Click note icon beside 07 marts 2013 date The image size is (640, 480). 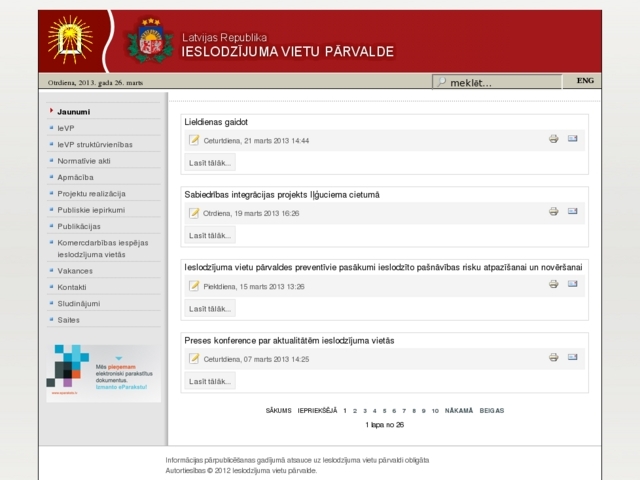194,359
